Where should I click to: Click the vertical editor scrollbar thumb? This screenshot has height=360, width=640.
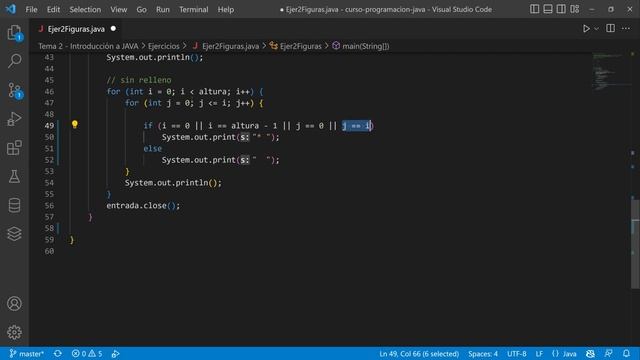coord(636,244)
